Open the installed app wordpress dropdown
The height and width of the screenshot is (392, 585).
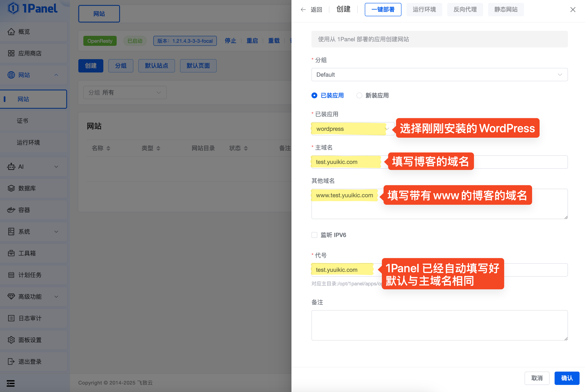pyautogui.click(x=352, y=129)
